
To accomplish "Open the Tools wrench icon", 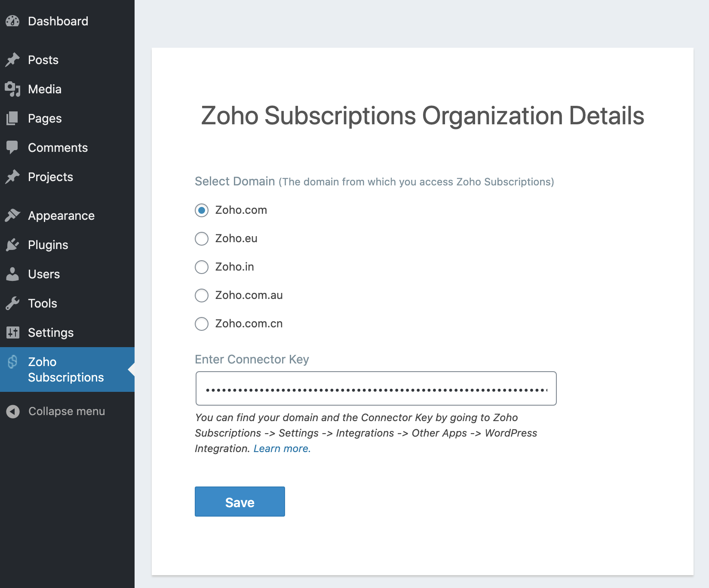I will [x=13, y=303].
